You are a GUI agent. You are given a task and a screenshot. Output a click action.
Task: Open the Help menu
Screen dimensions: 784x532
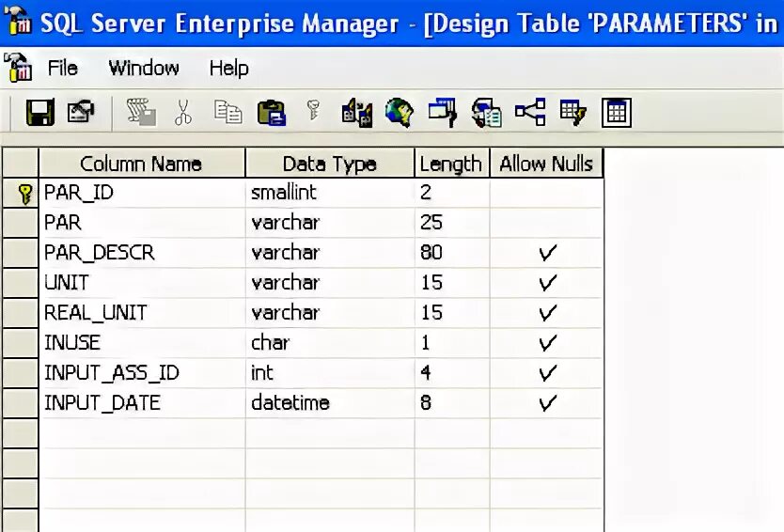pos(228,68)
